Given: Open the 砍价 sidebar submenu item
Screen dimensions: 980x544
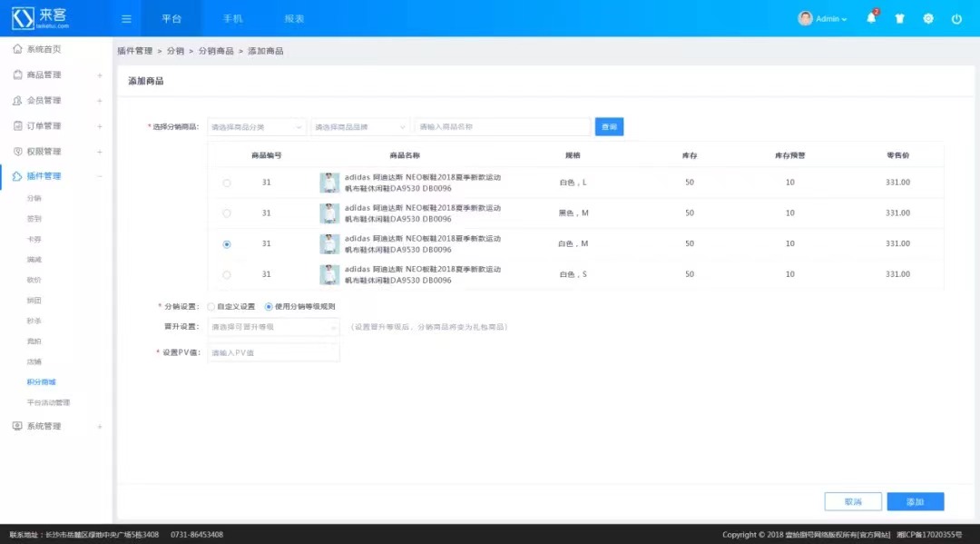Looking at the screenshot, I should [x=34, y=280].
